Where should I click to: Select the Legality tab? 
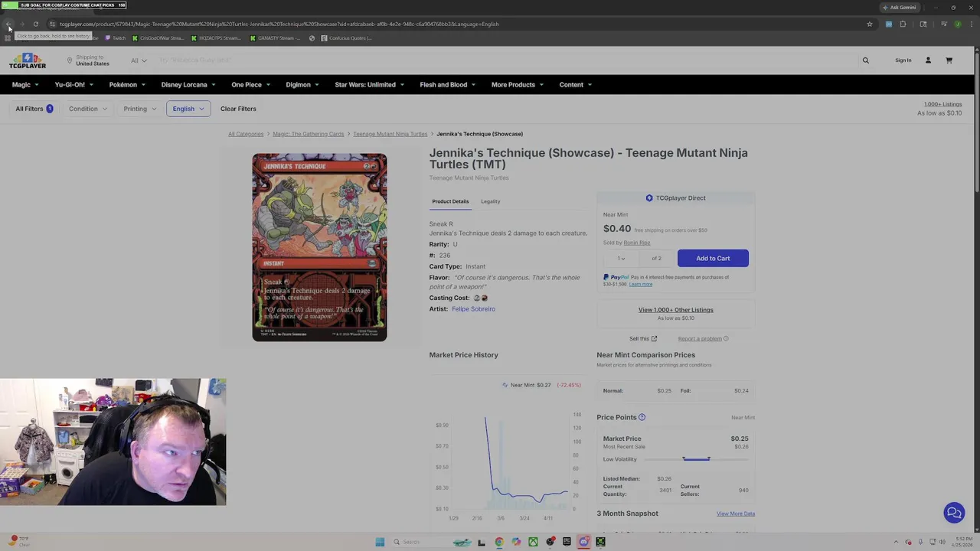[491, 201]
